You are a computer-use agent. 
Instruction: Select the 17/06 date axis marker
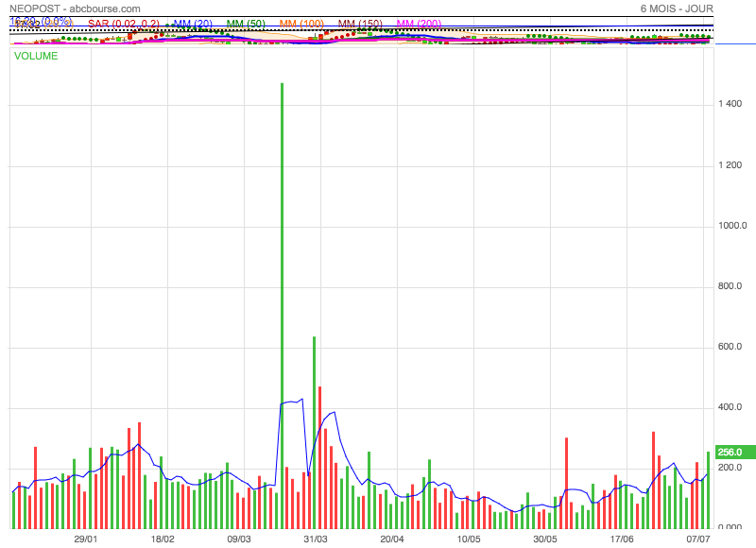click(621, 539)
